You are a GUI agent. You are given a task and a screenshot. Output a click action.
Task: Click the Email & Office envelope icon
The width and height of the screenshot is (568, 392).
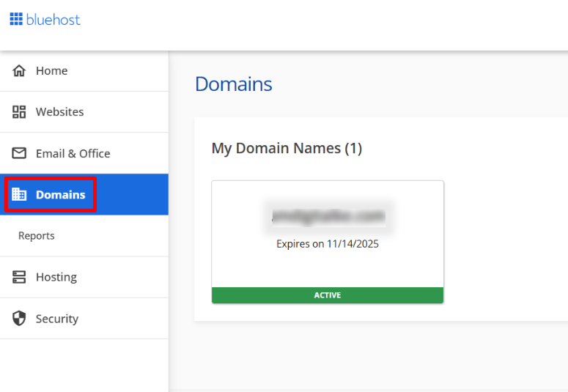click(19, 153)
